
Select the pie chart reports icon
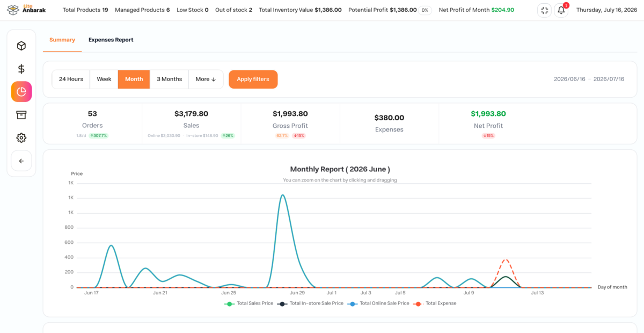click(21, 92)
